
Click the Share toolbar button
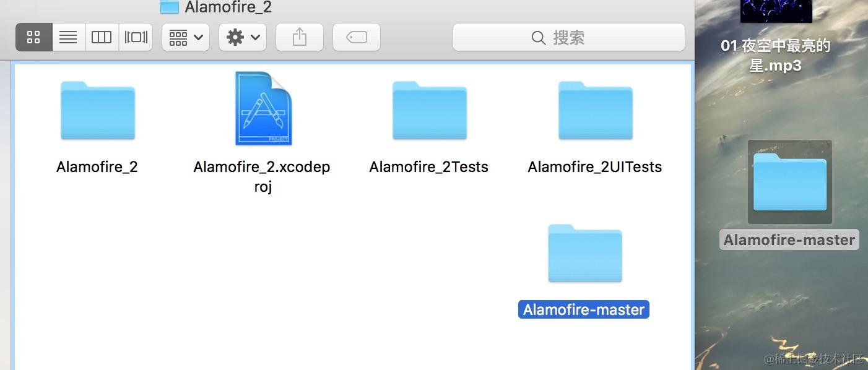point(300,37)
